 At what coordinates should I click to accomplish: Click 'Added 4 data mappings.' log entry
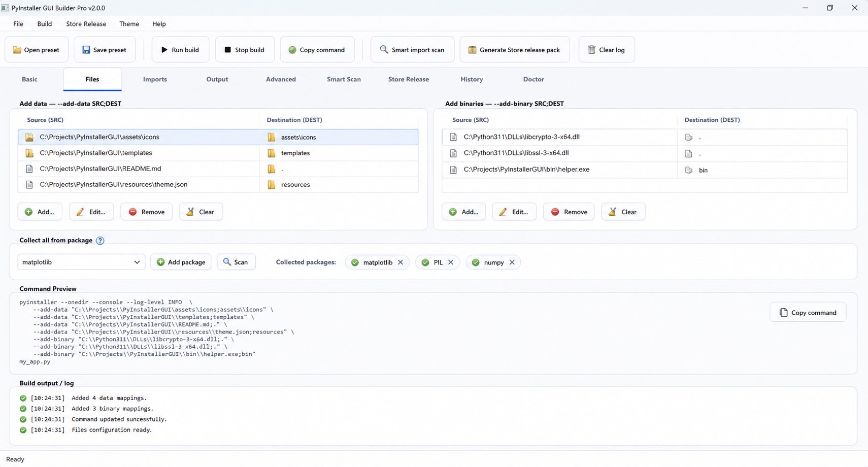pyautogui.click(x=109, y=398)
